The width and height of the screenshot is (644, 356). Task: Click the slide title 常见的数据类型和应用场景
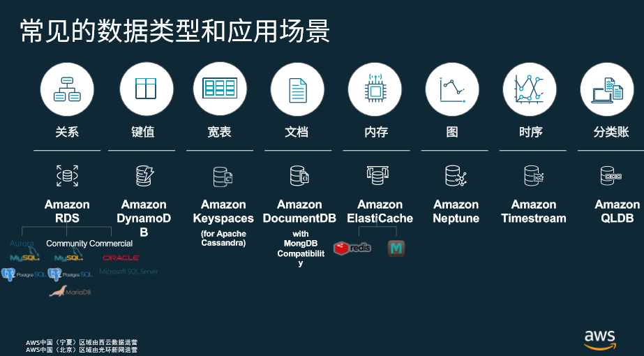pos(175,31)
